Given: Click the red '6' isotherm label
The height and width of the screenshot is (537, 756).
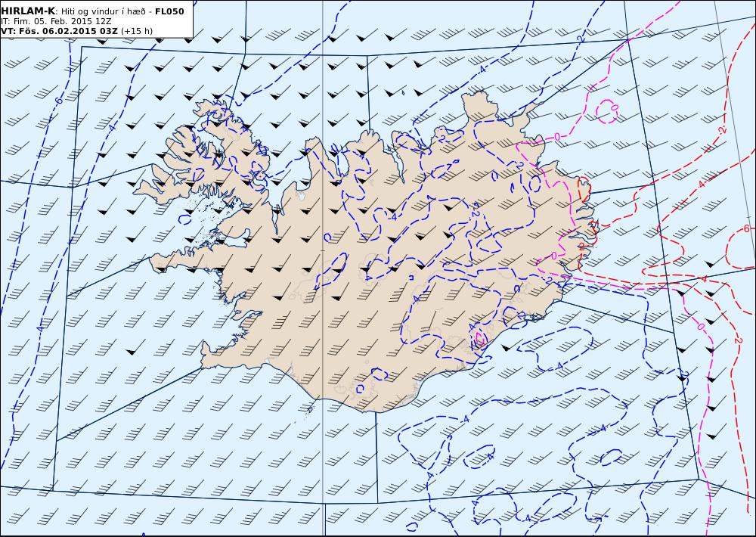Looking at the screenshot, I should (x=748, y=228).
